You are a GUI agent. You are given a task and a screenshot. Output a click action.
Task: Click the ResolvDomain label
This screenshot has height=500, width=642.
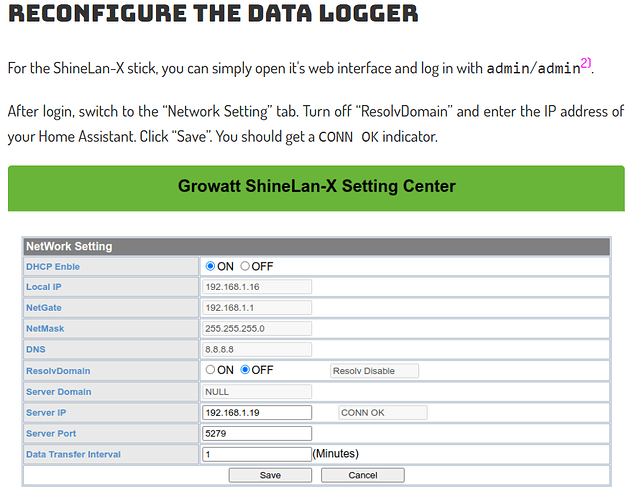click(58, 371)
